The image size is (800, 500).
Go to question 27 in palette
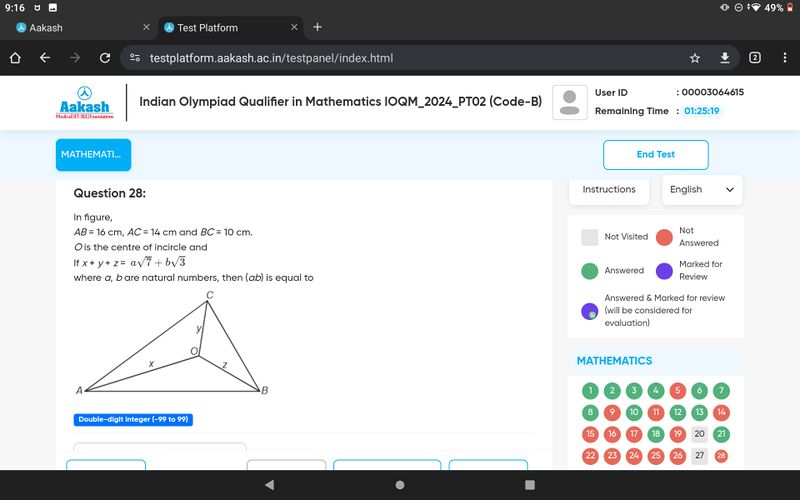pyautogui.click(x=700, y=456)
